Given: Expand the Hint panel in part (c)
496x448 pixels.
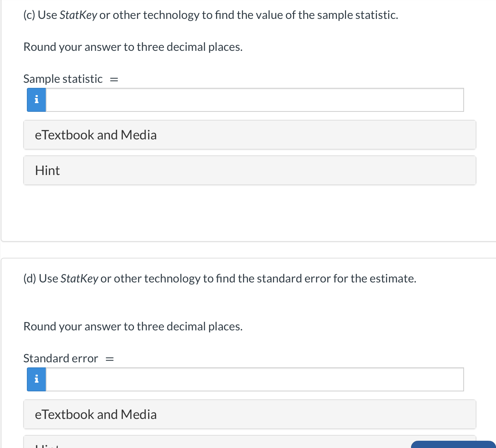Looking at the screenshot, I should point(250,170).
